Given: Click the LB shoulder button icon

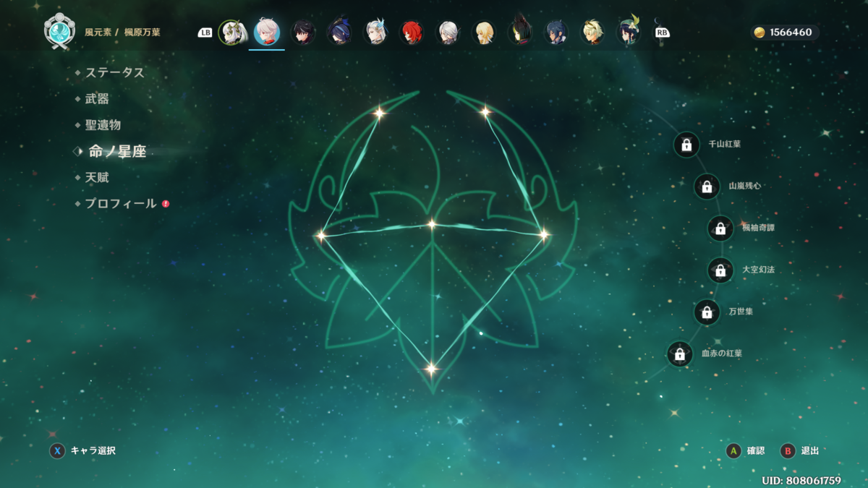Looking at the screenshot, I should 205,33.
